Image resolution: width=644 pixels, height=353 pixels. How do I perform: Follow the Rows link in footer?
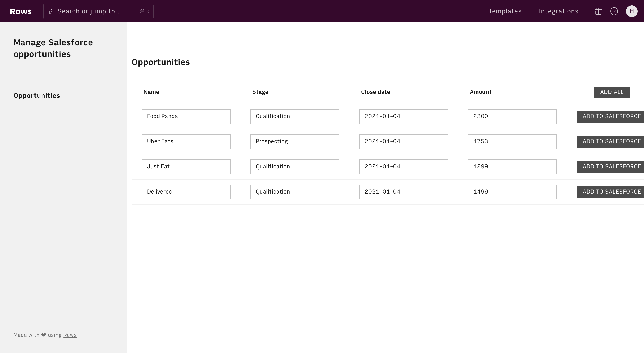click(x=70, y=335)
